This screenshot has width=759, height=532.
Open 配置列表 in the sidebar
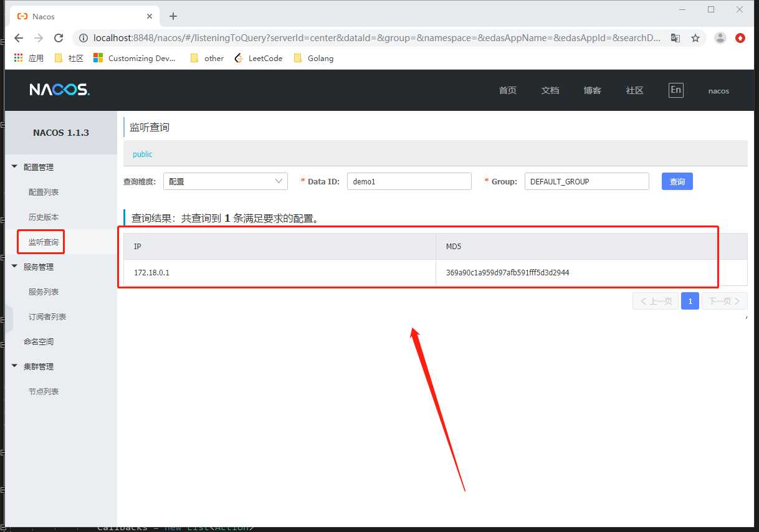coord(44,192)
